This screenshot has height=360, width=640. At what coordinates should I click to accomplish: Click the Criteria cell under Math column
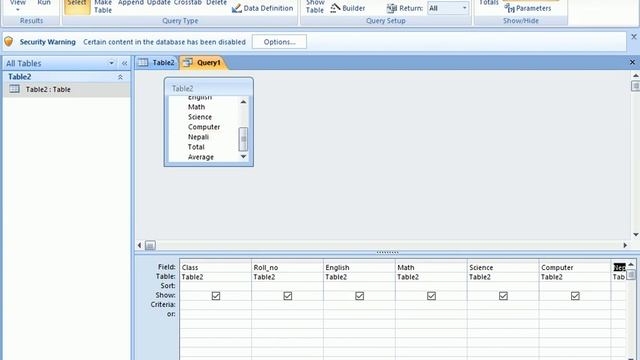click(x=431, y=304)
